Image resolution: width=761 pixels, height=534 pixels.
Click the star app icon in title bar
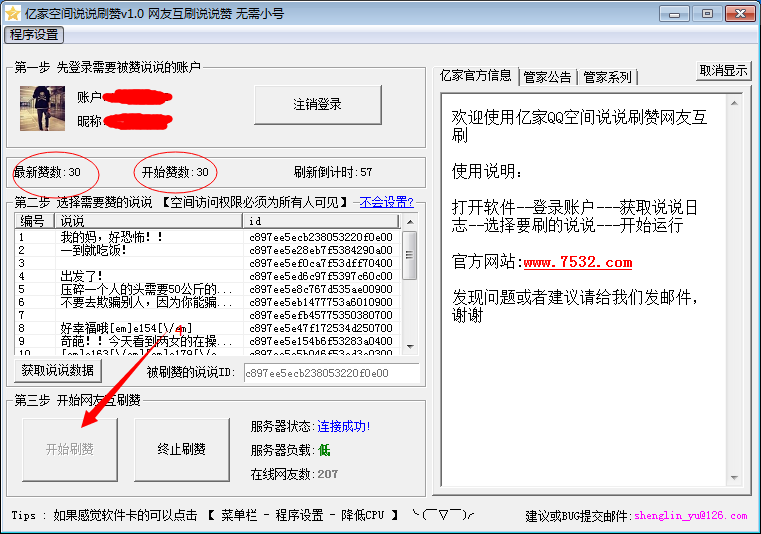pyautogui.click(x=13, y=13)
